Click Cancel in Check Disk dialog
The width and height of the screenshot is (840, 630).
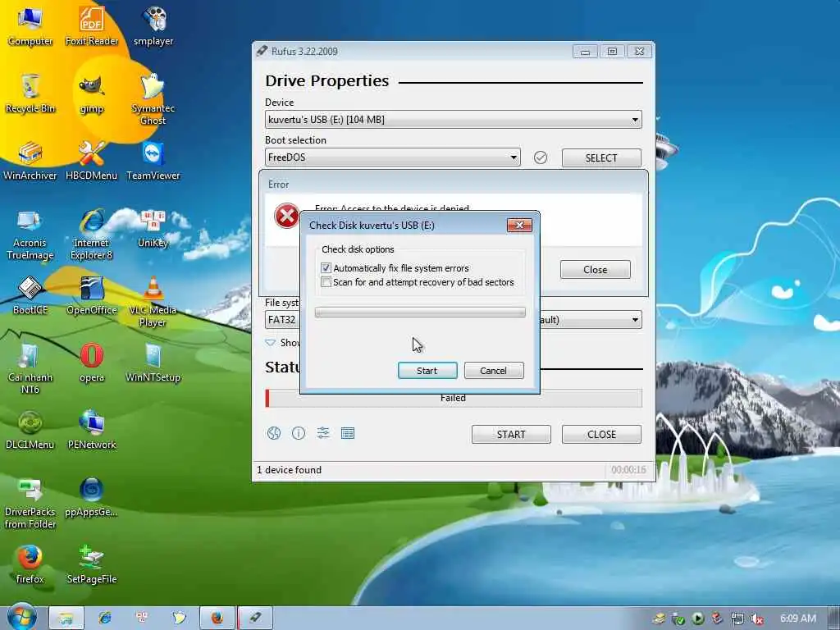coord(493,371)
